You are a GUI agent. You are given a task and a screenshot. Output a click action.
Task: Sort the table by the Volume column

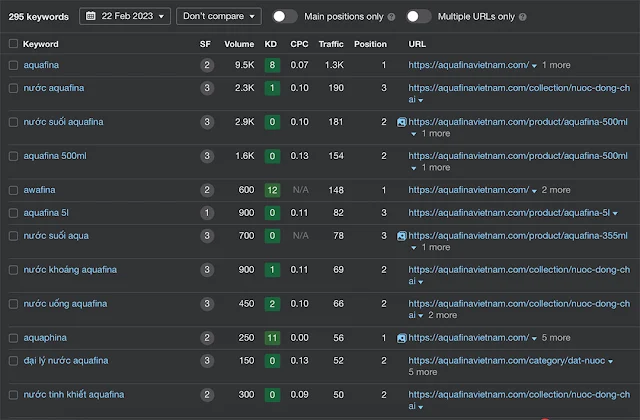click(239, 44)
